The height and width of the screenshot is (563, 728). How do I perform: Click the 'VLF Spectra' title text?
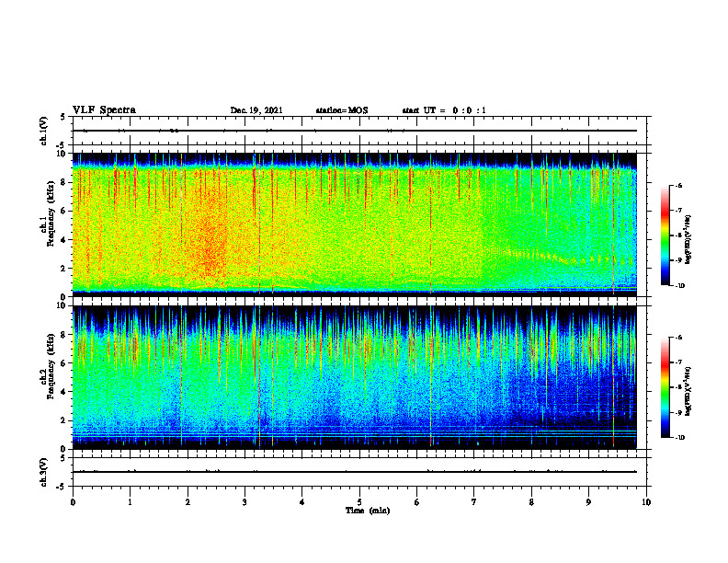tap(104, 110)
